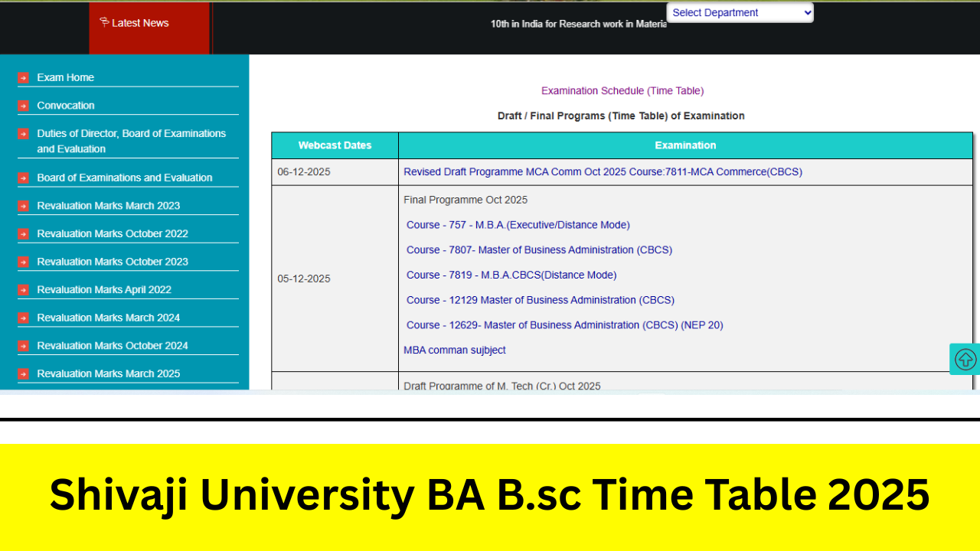Viewport: 980px width, 551px height.
Task: Open the Revised Draft Programme MCA Comm Oct 2025 link
Action: [603, 171]
